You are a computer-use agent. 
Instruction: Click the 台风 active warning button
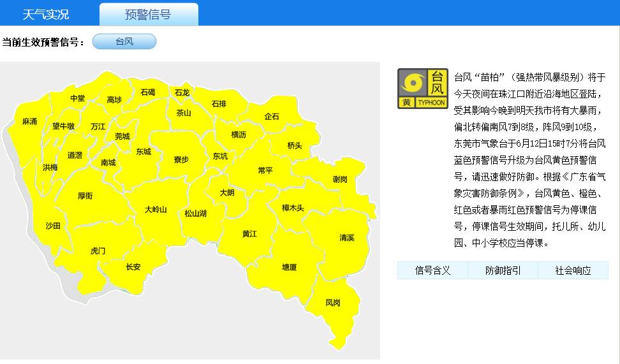click(124, 42)
